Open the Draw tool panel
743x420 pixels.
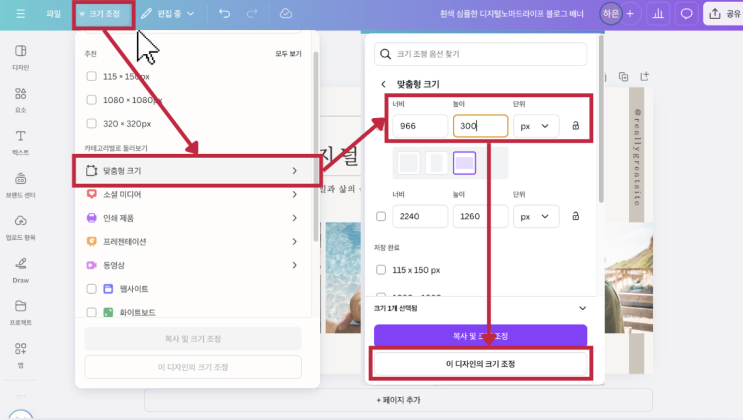(20, 271)
